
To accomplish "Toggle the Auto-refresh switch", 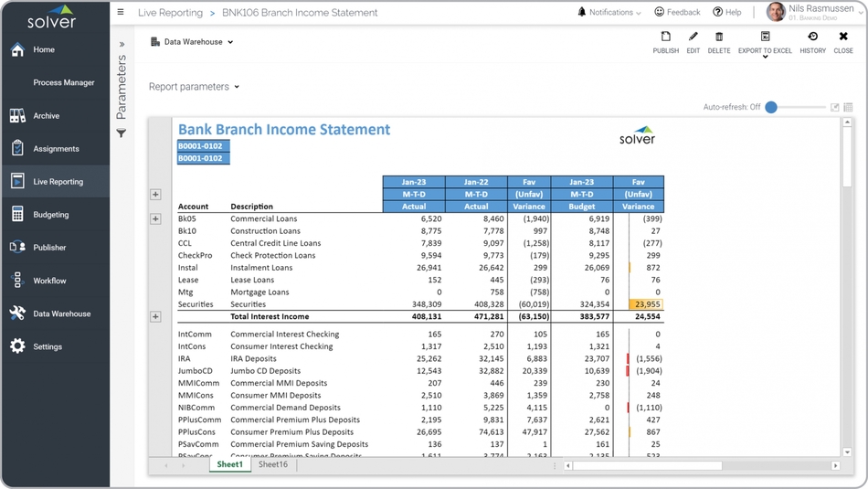I will click(x=771, y=107).
